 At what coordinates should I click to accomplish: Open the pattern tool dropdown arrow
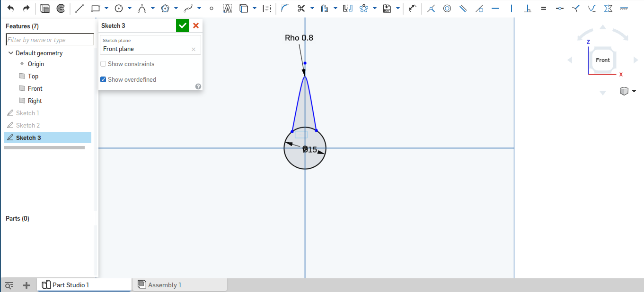click(x=375, y=8)
